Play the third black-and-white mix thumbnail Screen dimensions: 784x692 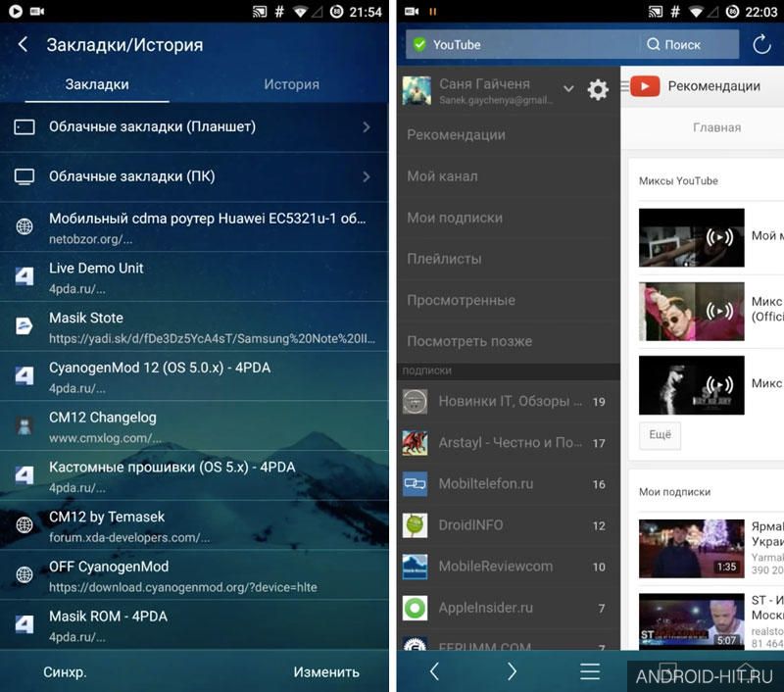tap(692, 385)
